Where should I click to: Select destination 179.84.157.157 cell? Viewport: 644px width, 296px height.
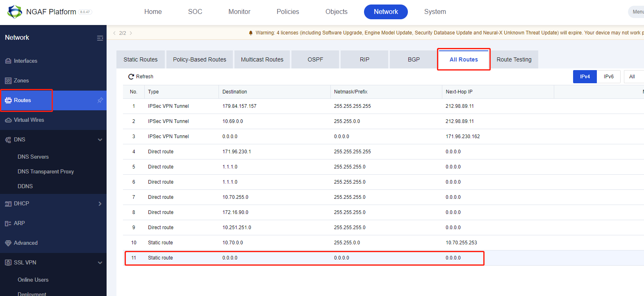coord(239,106)
